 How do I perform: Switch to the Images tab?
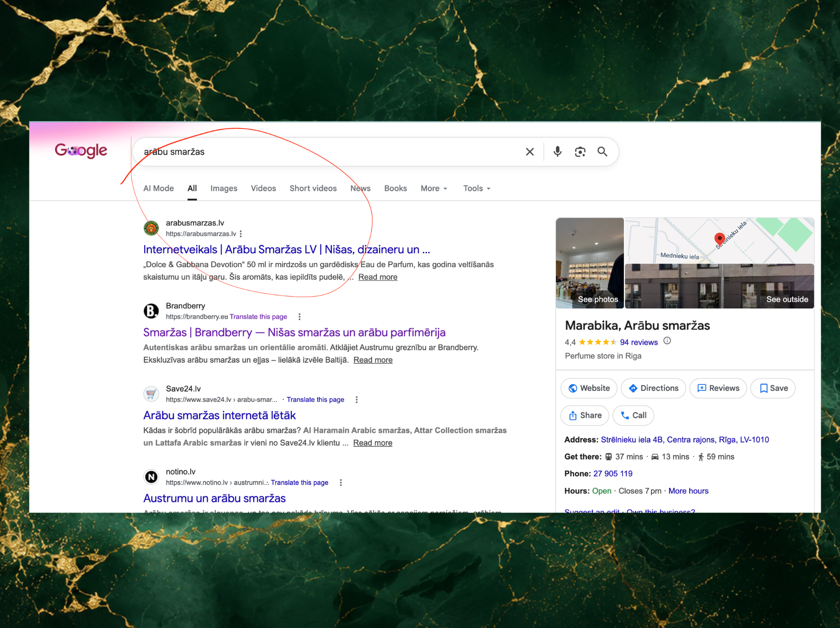(x=224, y=188)
